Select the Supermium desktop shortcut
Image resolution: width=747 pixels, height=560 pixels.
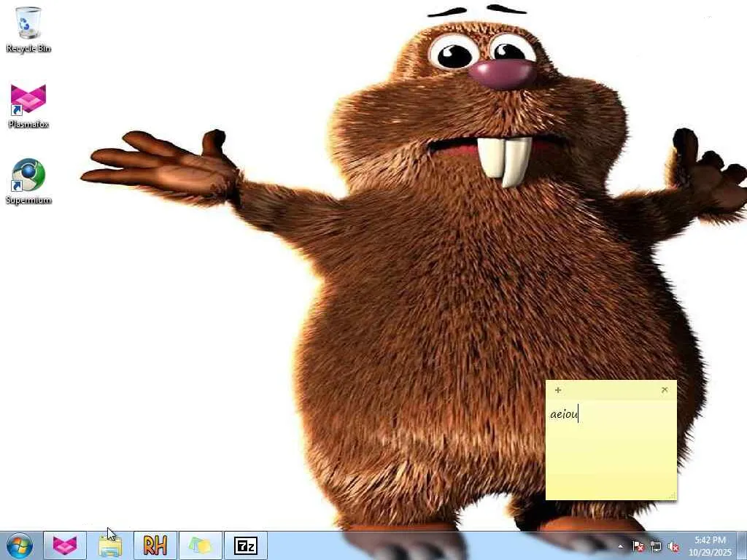click(x=28, y=182)
